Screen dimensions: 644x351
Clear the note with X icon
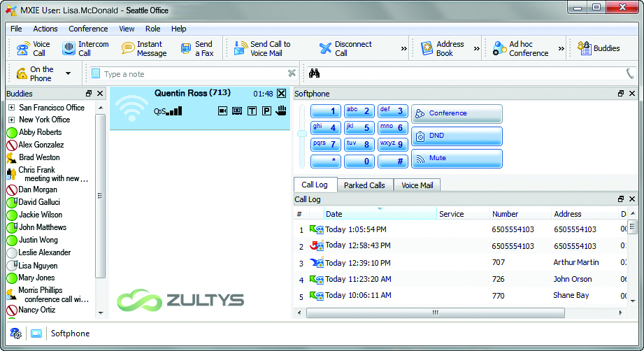coord(292,73)
